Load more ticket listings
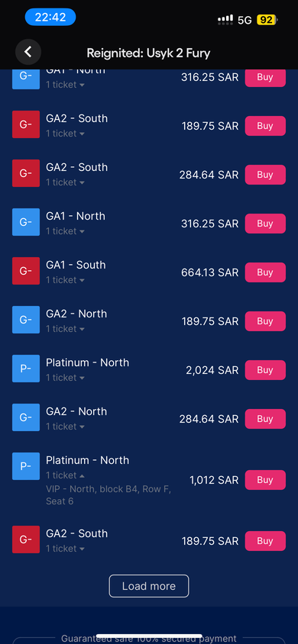 click(x=149, y=586)
